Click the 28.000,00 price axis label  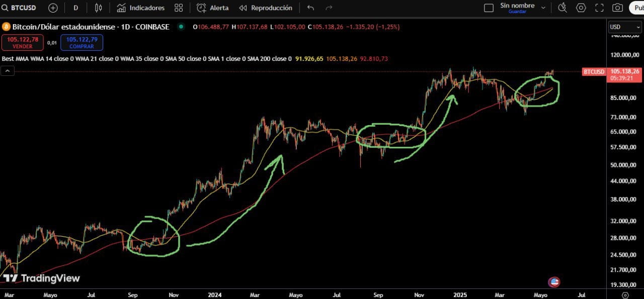tap(624, 238)
